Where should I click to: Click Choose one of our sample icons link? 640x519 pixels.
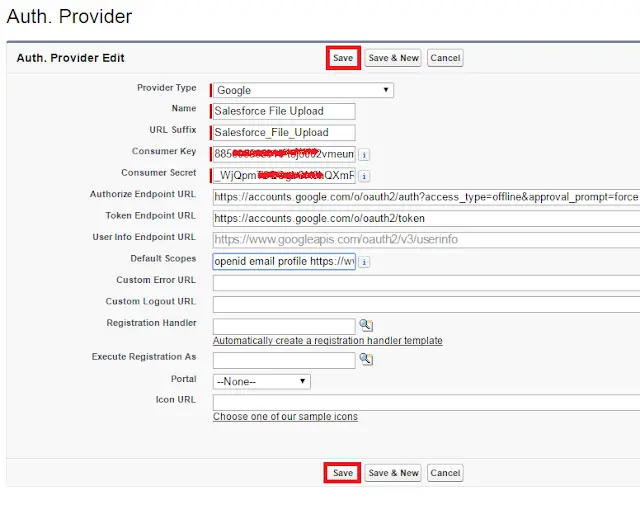(285, 417)
